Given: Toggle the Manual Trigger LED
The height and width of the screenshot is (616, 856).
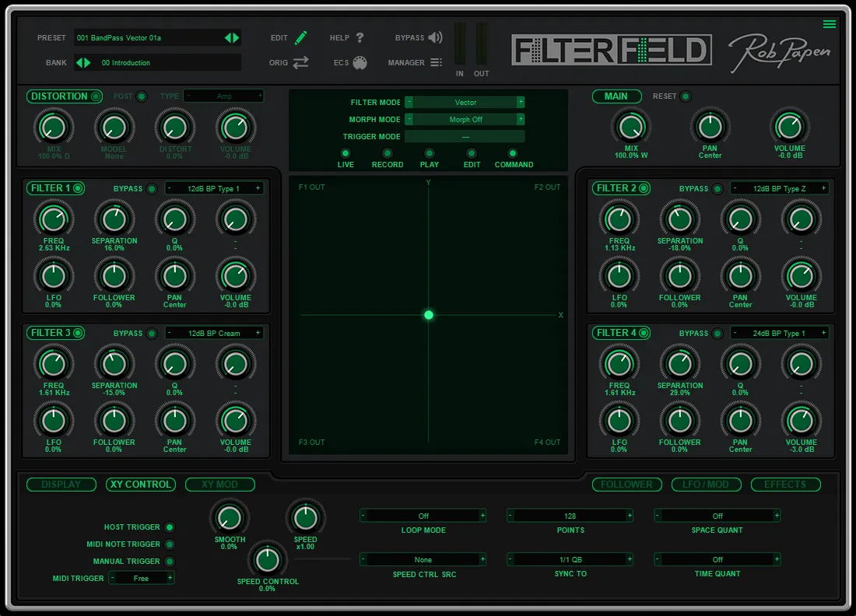Looking at the screenshot, I should click(170, 561).
